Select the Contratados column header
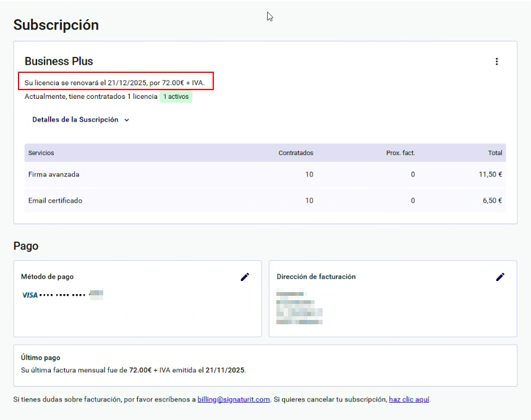The width and height of the screenshot is (531, 420). 295,153
